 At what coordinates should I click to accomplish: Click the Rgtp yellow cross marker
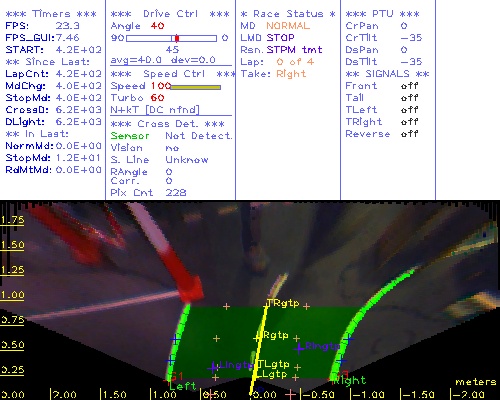point(256,338)
